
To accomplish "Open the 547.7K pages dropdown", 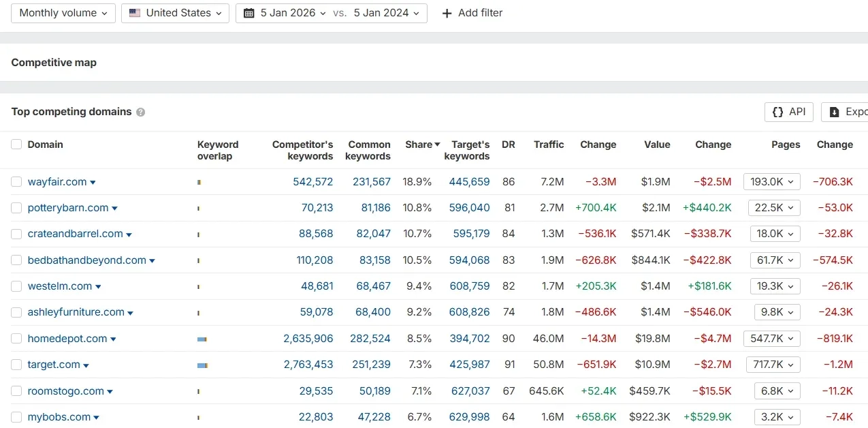I will point(772,339).
